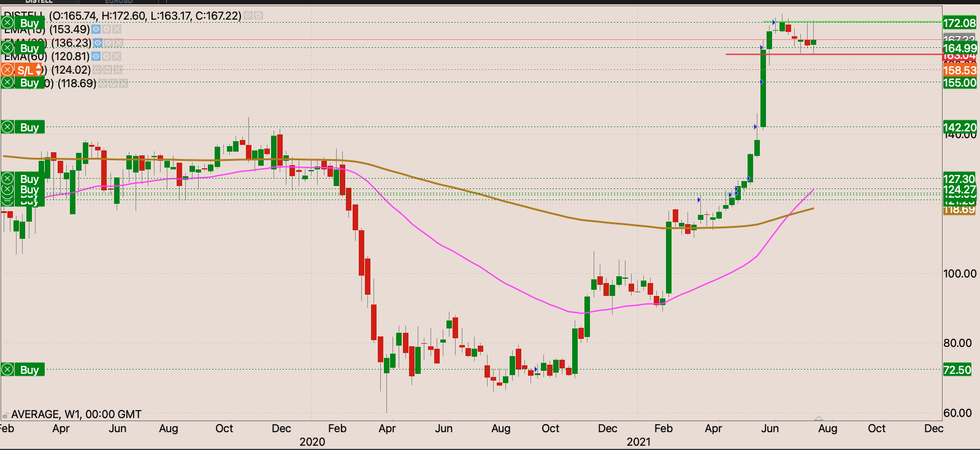Select the Buy label at 164.99 level
Image resolution: width=980 pixels, height=450 pixels.
(x=29, y=48)
